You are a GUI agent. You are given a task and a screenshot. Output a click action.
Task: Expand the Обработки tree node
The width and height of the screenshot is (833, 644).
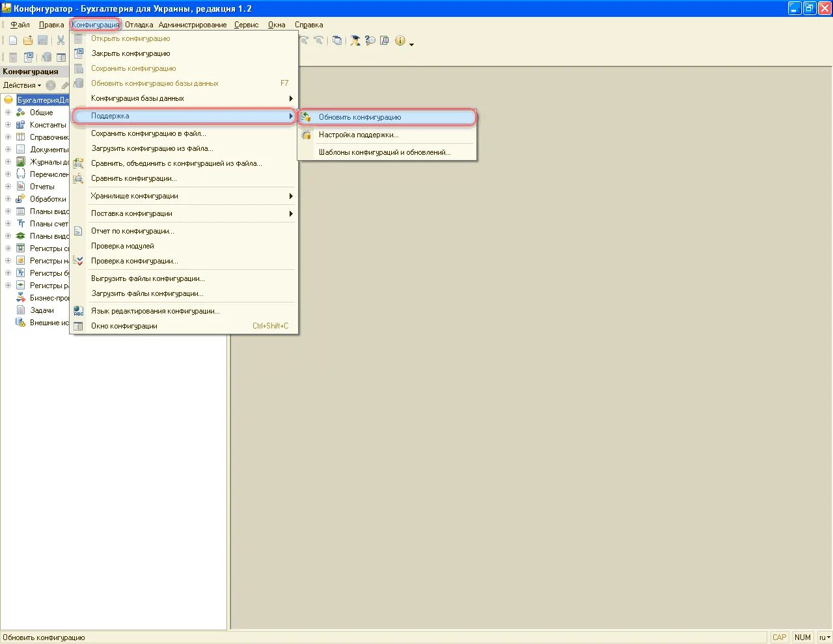coord(8,199)
